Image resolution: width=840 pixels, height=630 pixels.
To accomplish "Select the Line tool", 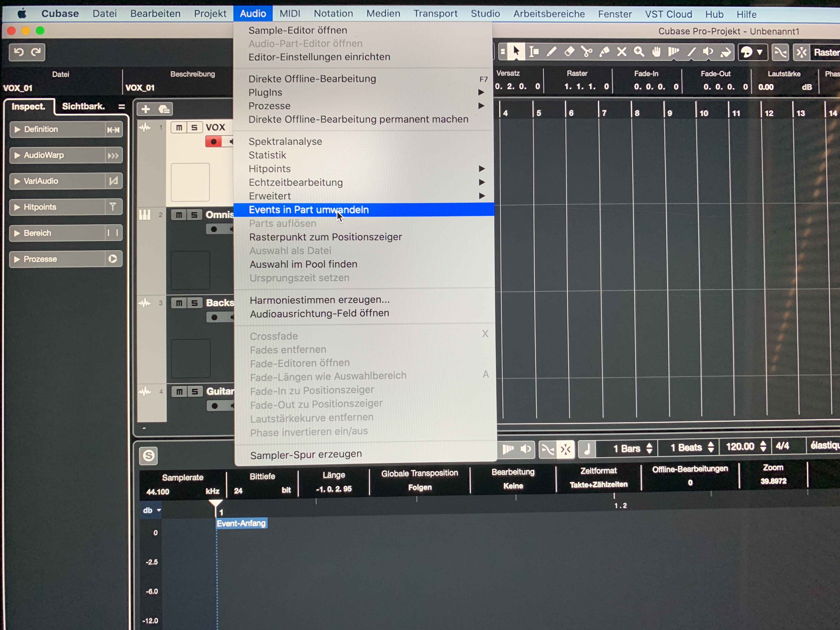I will coord(691,52).
